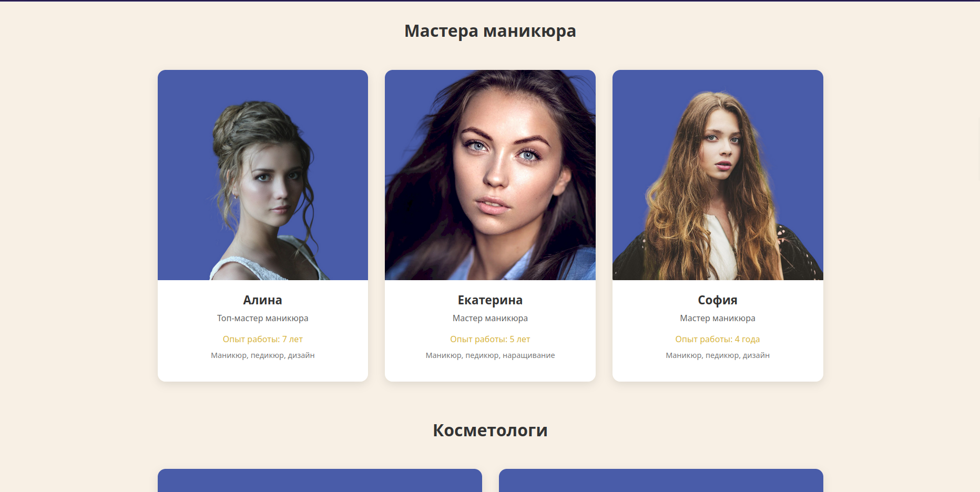
Task: Click Опыт работы: 7 лет text
Action: click(263, 339)
